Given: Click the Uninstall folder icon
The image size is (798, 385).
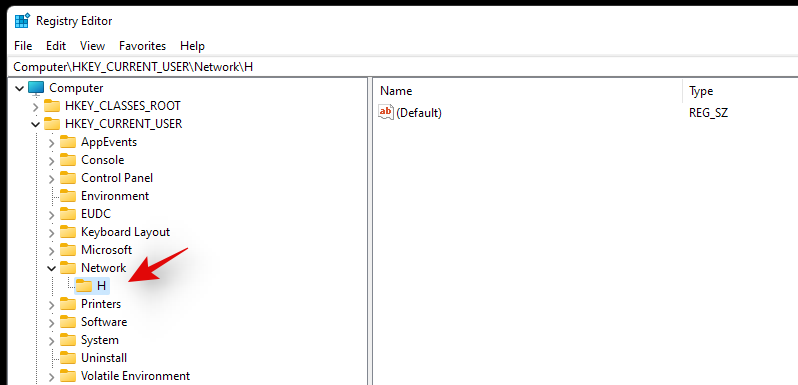Looking at the screenshot, I should pyautogui.click(x=68, y=358).
